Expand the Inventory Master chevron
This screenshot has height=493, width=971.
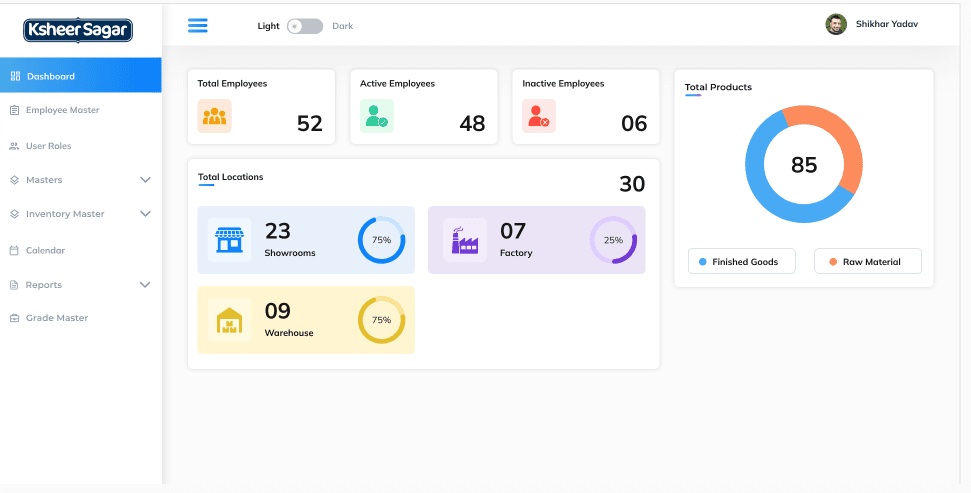coord(145,214)
